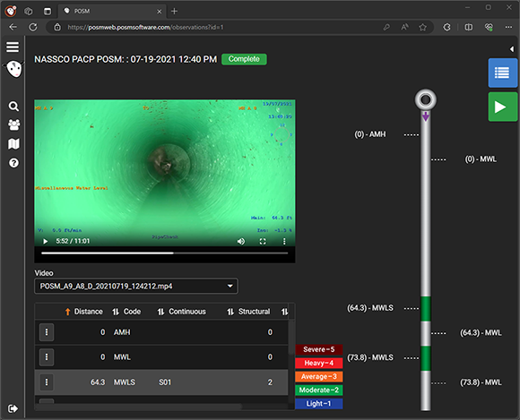Open row options for MWL observation
520x420 pixels.
[x=47, y=357]
